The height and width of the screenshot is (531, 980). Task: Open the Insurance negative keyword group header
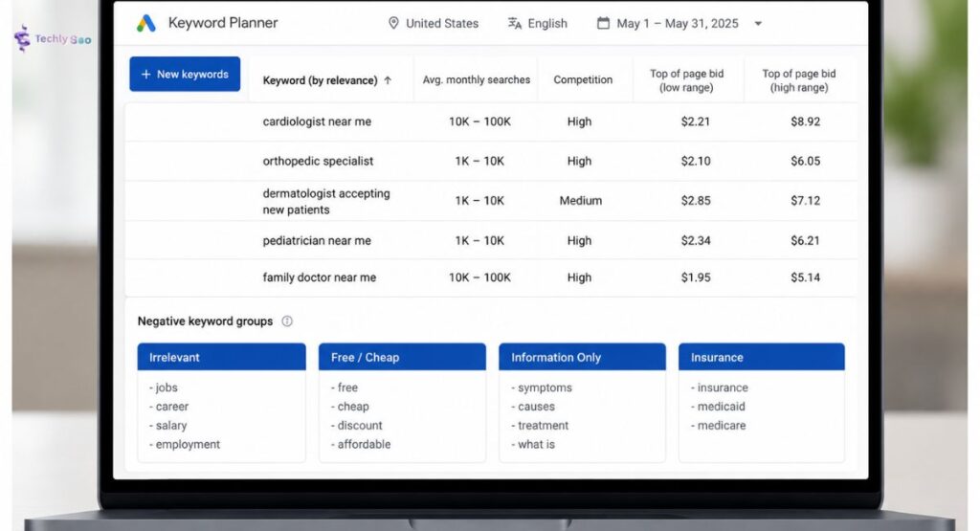[761, 357]
